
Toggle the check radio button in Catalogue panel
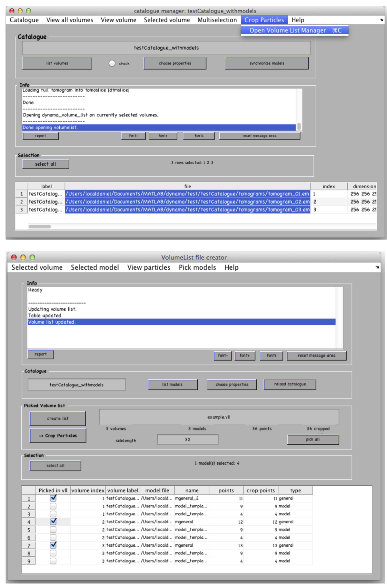pos(112,63)
